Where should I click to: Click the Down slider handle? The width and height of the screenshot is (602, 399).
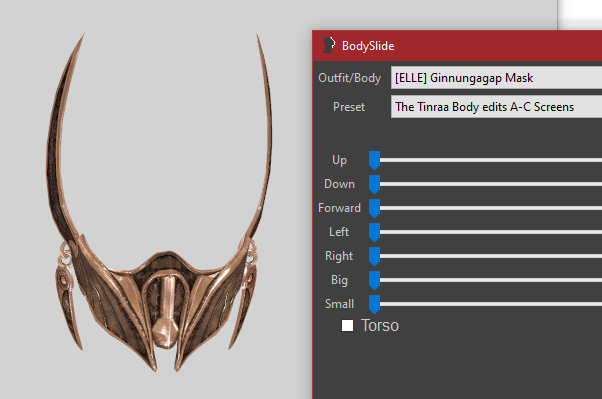point(374,184)
